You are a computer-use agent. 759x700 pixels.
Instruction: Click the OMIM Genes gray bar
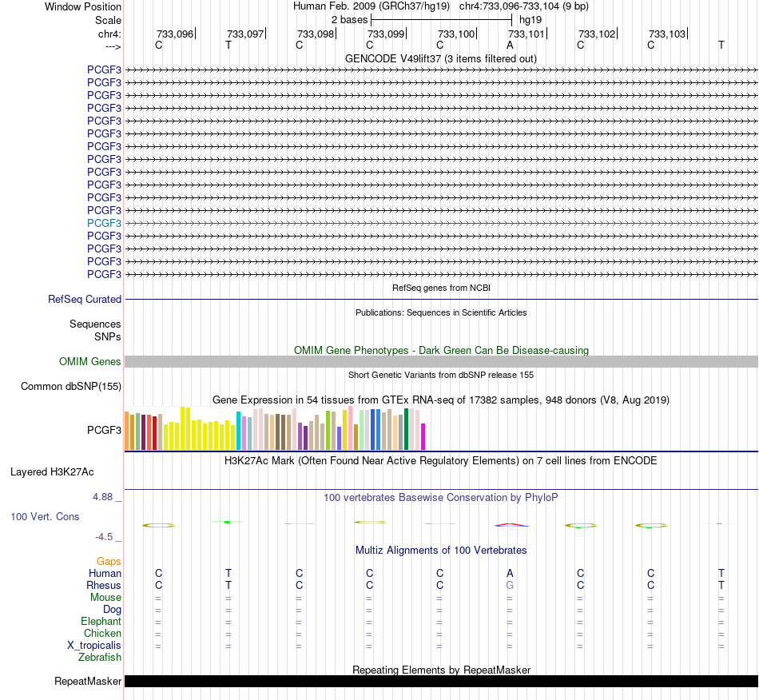tap(442, 362)
